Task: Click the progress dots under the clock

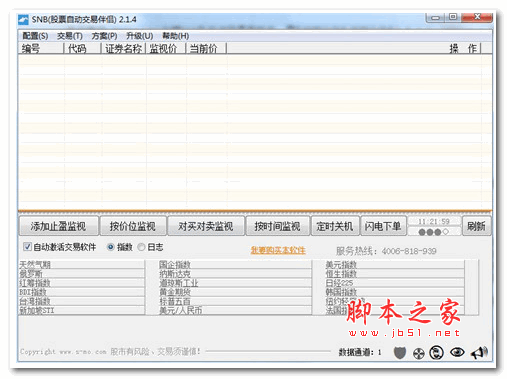Action: tap(433, 232)
